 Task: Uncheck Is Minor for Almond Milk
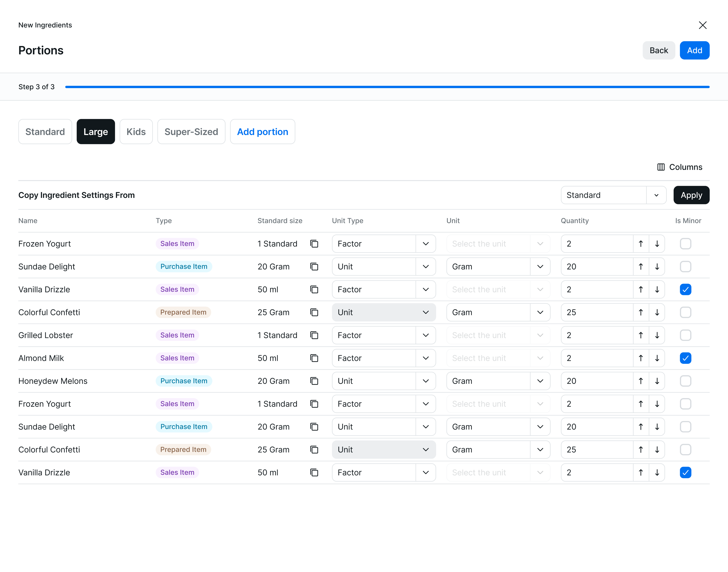[686, 358]
